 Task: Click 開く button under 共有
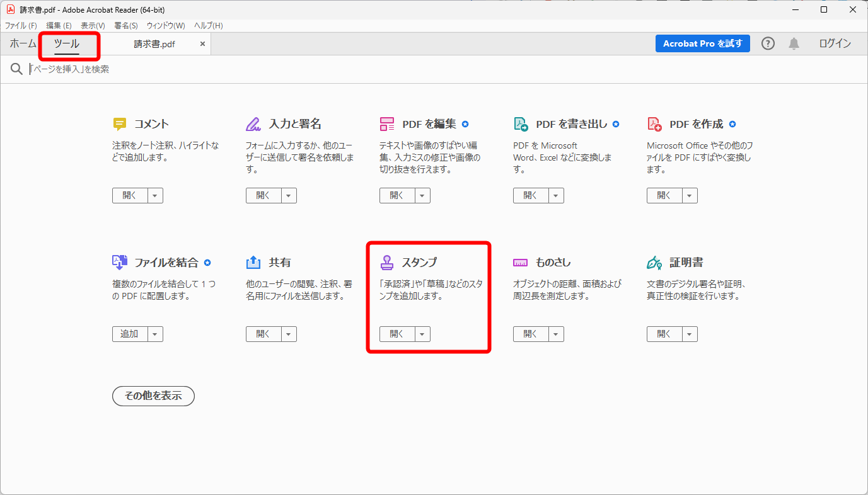[x=263, y=334]
